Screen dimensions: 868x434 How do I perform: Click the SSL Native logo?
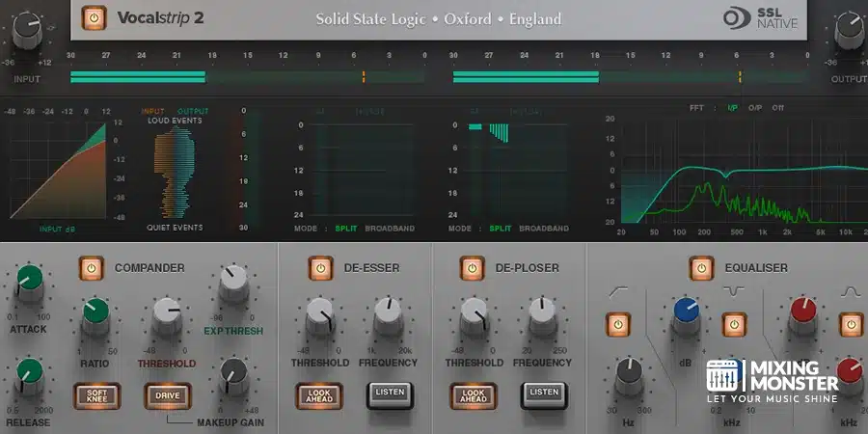click(761, 17)
